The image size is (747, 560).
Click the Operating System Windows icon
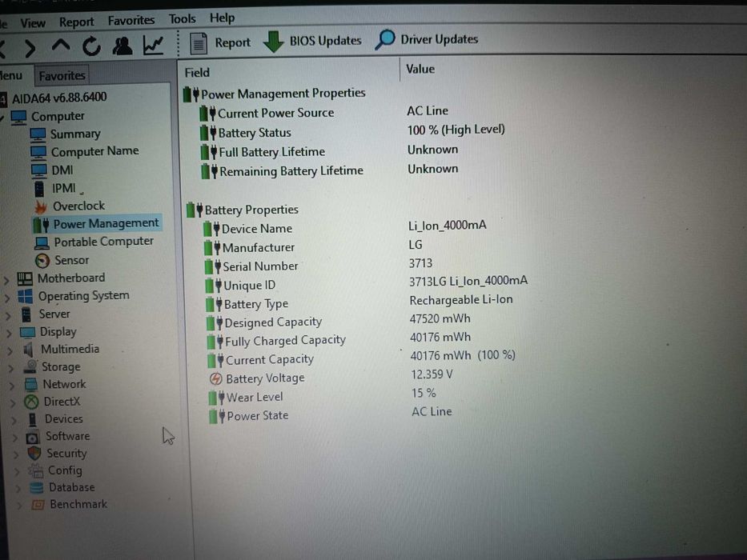click(26, 296)
